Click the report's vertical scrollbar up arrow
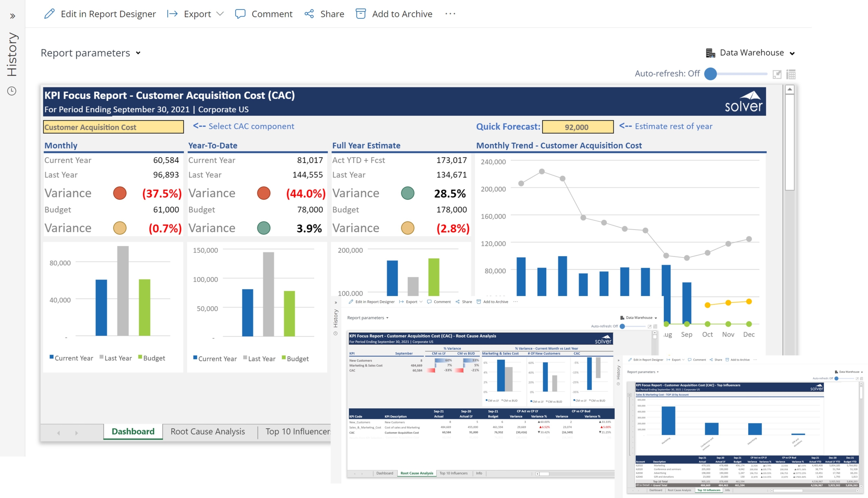 point(790,89)
